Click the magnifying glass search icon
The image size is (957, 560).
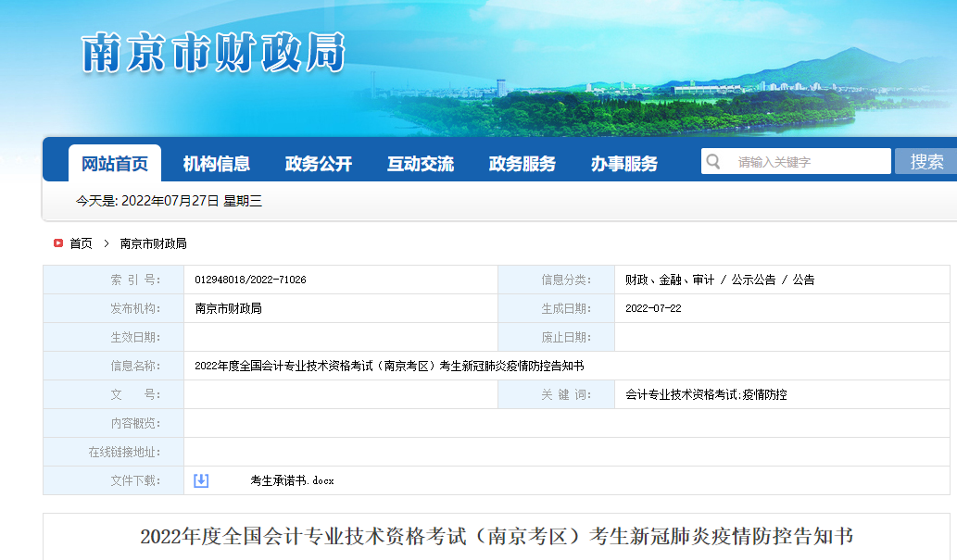[x=713, y=160]
